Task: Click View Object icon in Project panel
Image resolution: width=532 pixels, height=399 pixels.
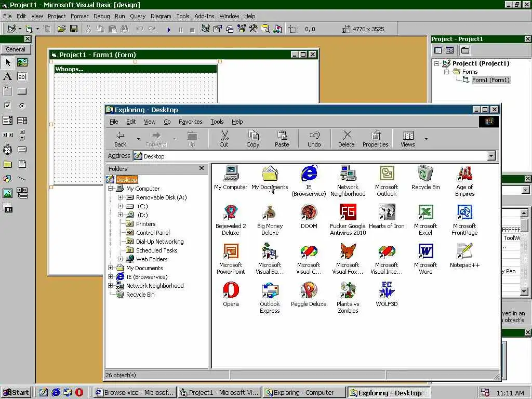Action: pyautogui.click(x=449, y=50)
